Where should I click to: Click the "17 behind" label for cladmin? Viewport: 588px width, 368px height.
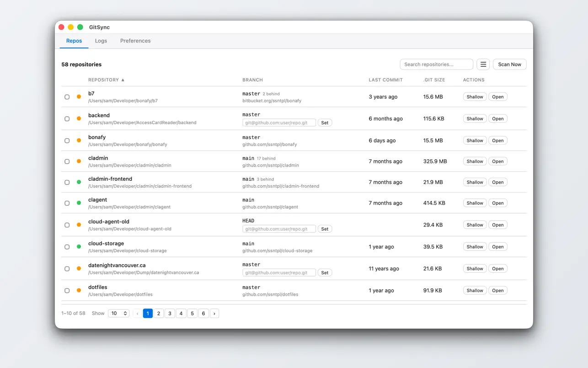(266, 159)
